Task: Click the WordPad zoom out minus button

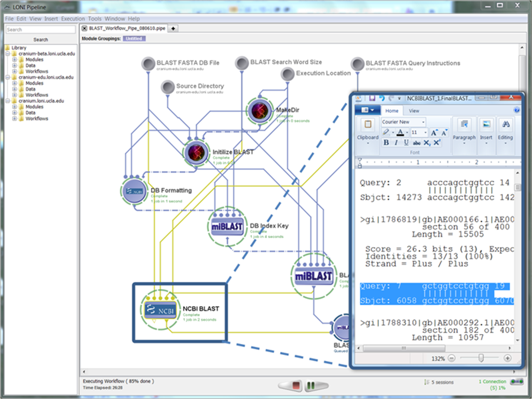Action: click(x=451, y=358)
